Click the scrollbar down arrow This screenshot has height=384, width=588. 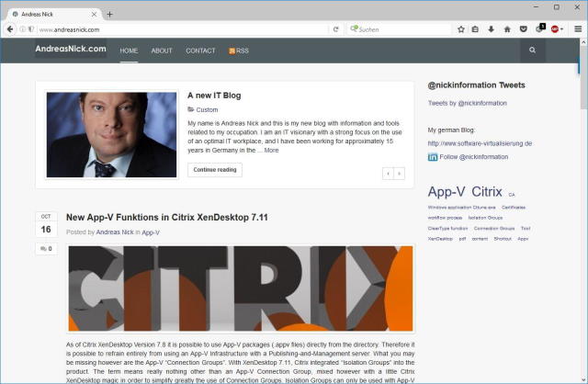point(583,379)
